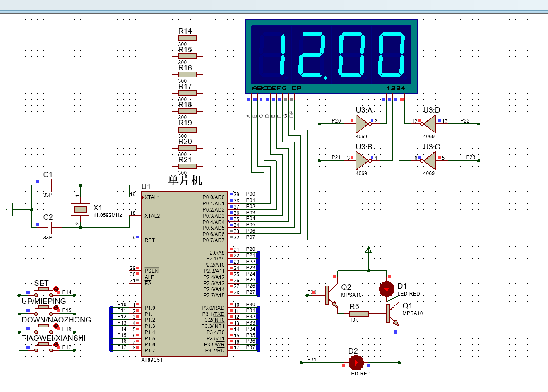Select resistor R15 symbol
This screenshot has width=548, height=392.
[x=187, y=56]
